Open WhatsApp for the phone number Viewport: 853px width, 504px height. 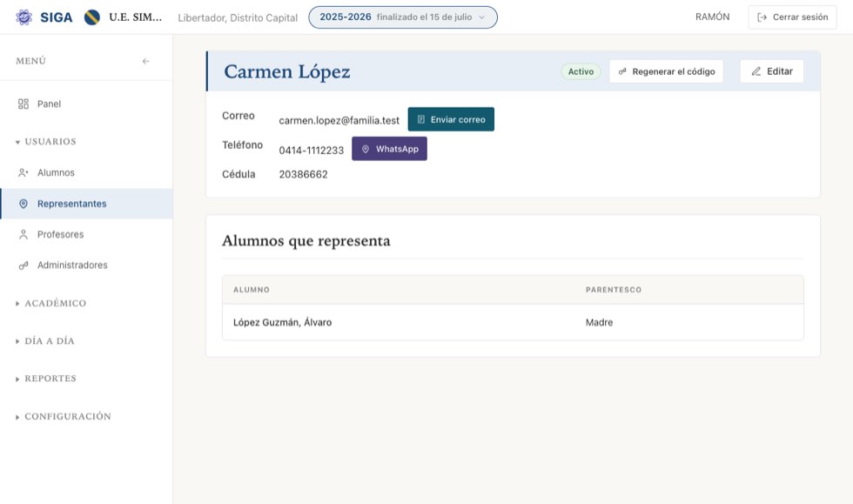click(390, 149)
